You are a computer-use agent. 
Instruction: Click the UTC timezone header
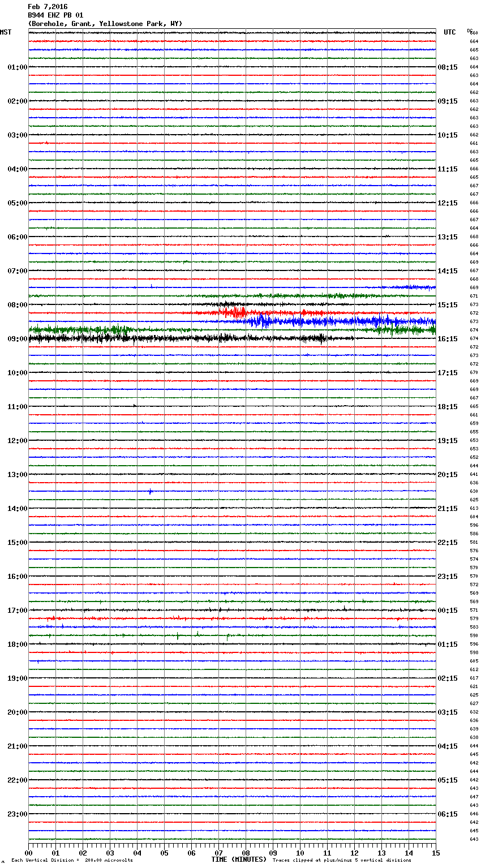449,32
